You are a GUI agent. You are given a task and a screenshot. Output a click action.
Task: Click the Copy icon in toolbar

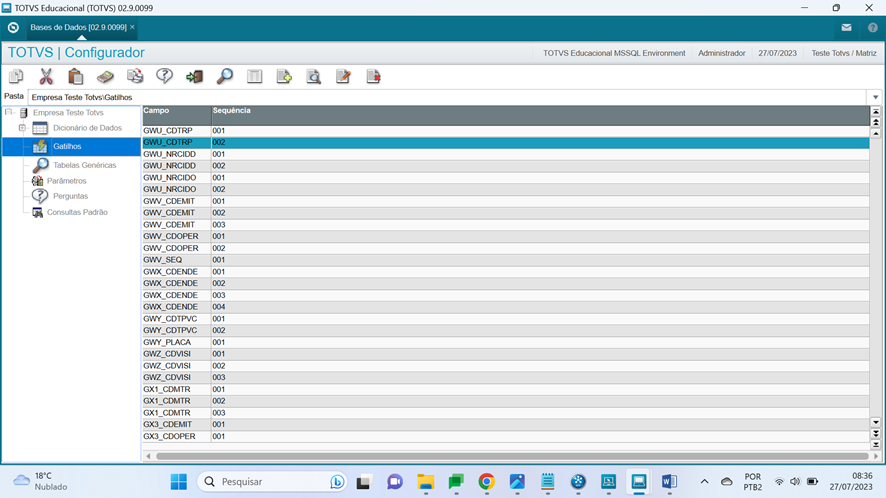coord(16,76)
